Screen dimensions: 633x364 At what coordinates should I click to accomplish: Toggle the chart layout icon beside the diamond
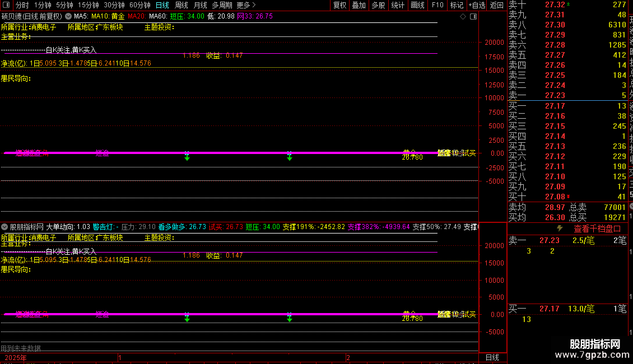click(473, 16)
